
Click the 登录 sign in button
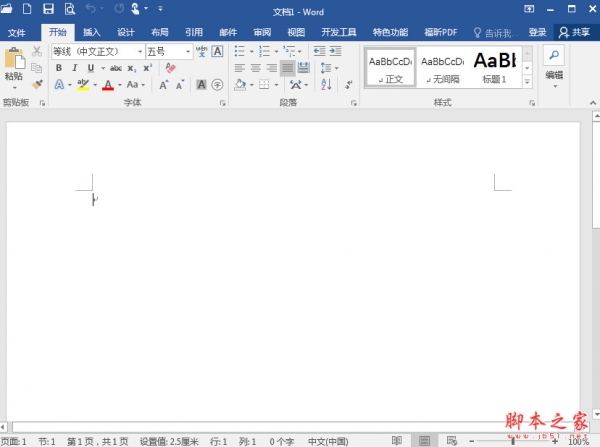coord(537,33)
